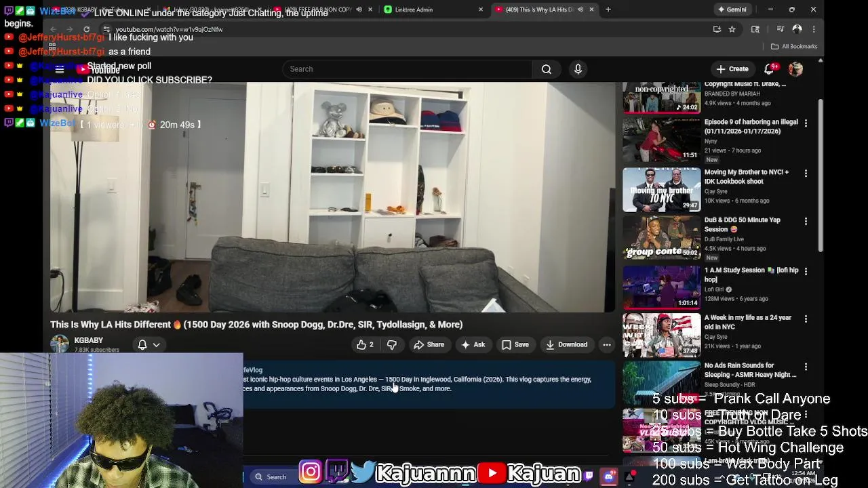The height and width of the screenshot is (488, 868).
Task: Click the Ask button below video
Action: click(x=473, y=344)
